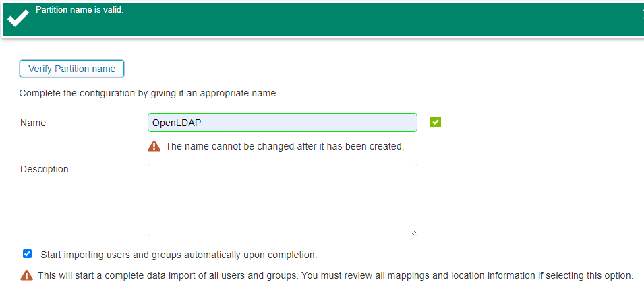Click the warning triangle beside complete data import notice
The width and height of the screenshot is (644, 295).
point(26,275)
